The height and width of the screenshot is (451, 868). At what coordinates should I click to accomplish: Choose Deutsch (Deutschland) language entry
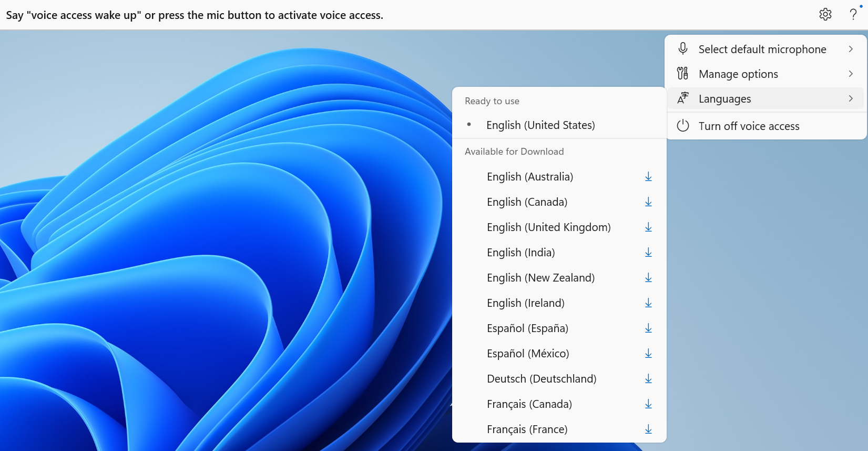(x=559, y=379)
